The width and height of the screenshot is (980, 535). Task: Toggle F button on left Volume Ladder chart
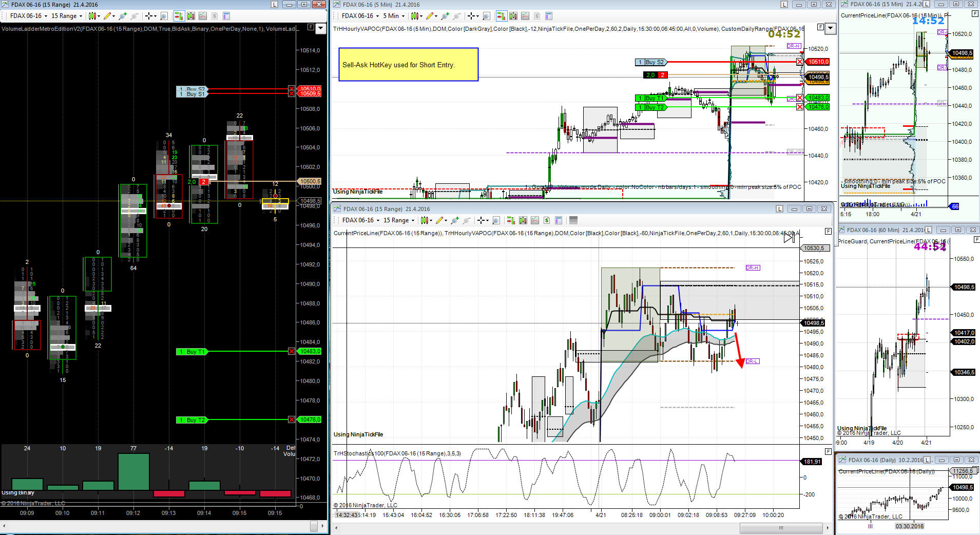click(311, 27)
